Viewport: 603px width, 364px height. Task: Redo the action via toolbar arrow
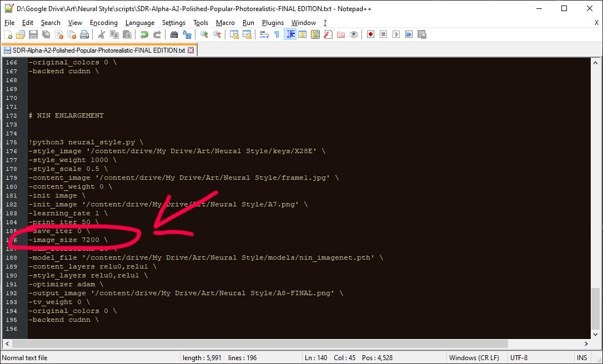157,34
